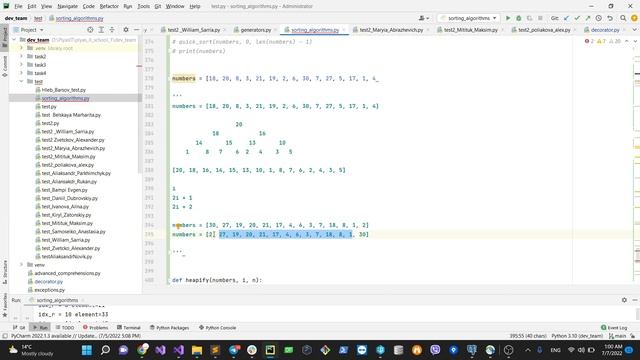Show Git history clock icon
The image size is (640, 360).
pyautogui.click(x=598, y=18)
